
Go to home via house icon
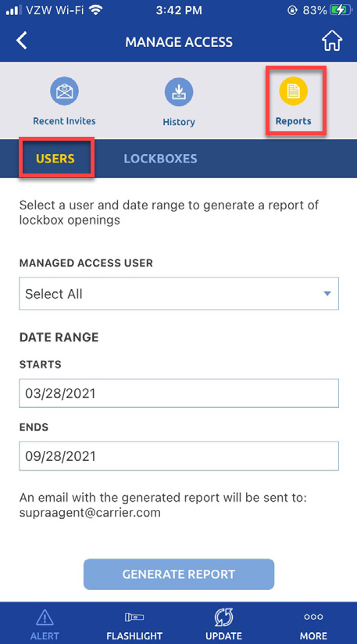(332, 41)
